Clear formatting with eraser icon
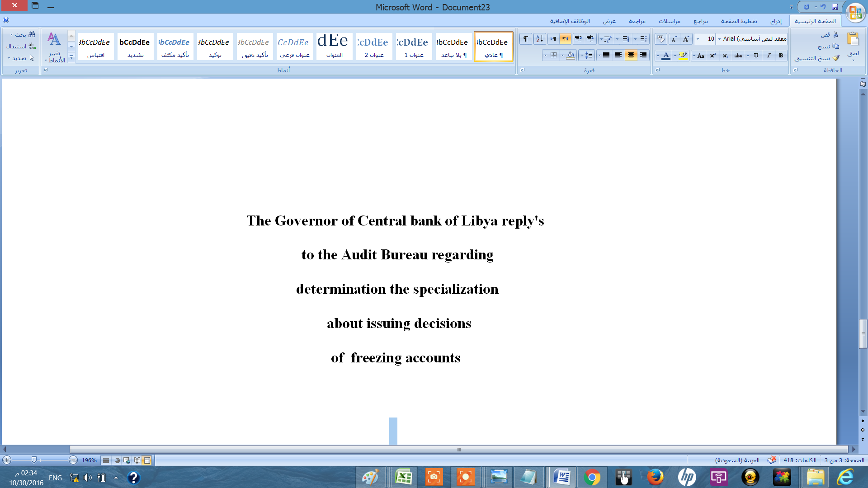 point(660,39)
